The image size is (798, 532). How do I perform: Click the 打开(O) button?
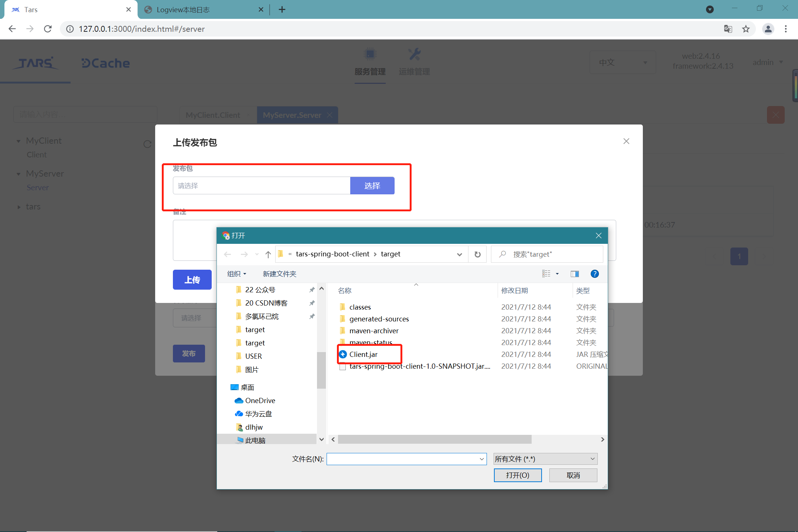coord(518,475)
